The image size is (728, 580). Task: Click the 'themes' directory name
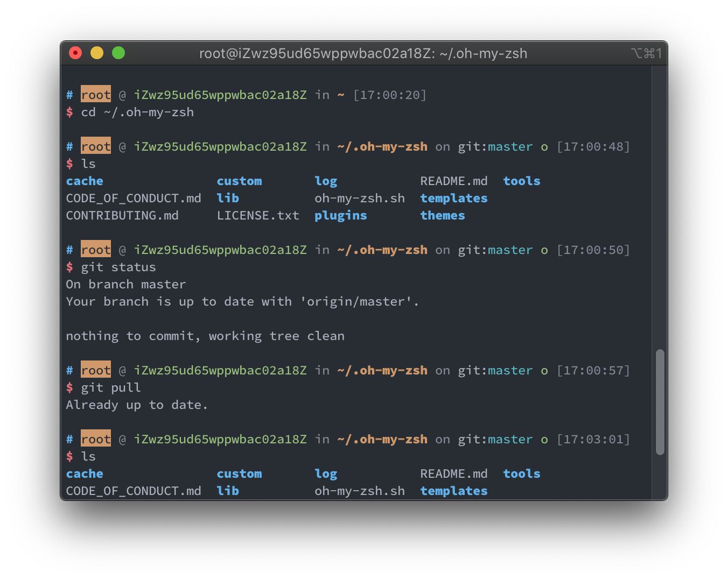[442, 216]
